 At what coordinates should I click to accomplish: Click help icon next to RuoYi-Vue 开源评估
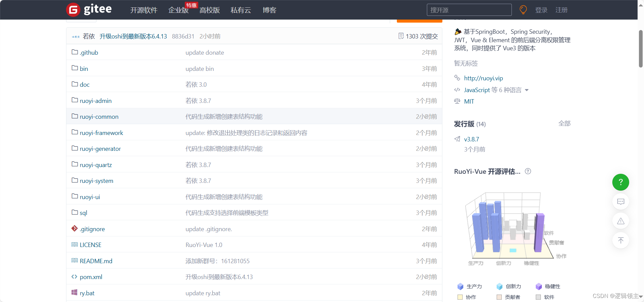[x=528, y=171]
